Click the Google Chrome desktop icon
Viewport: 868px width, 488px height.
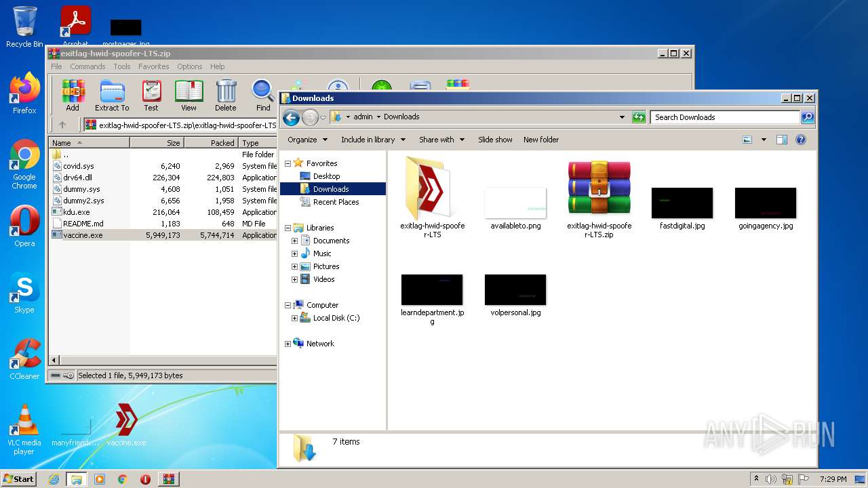pos(24,164)
